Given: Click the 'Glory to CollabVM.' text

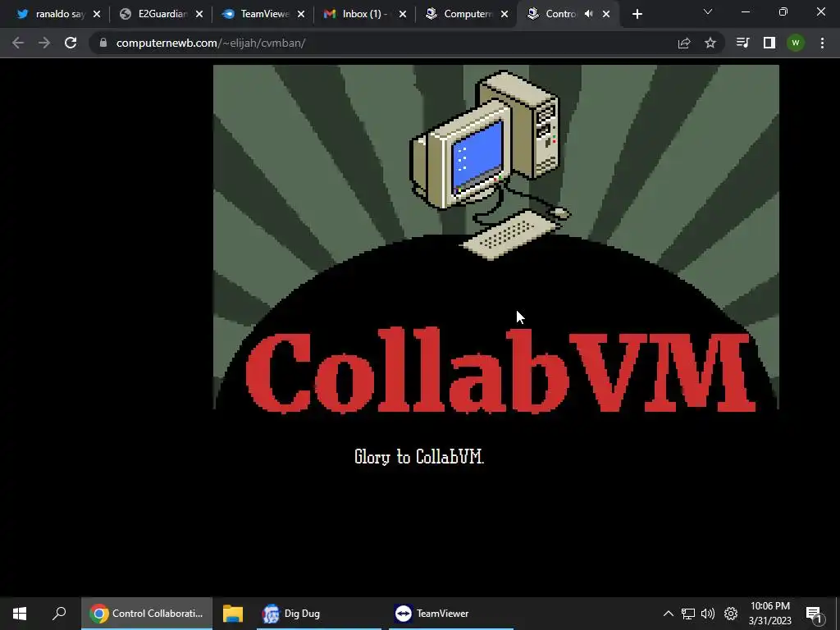Looking at the screenshot, I should [419, 457].
